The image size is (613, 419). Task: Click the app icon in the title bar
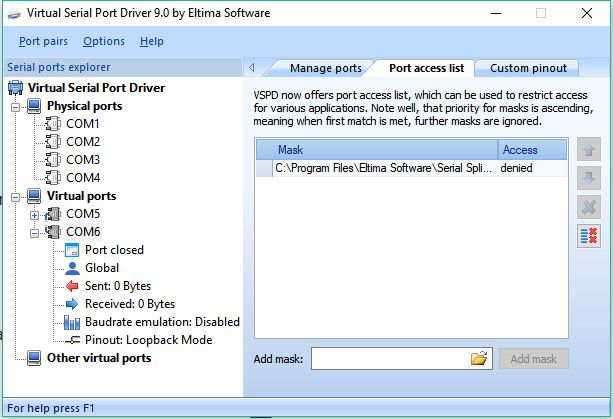tap(14, 14)
